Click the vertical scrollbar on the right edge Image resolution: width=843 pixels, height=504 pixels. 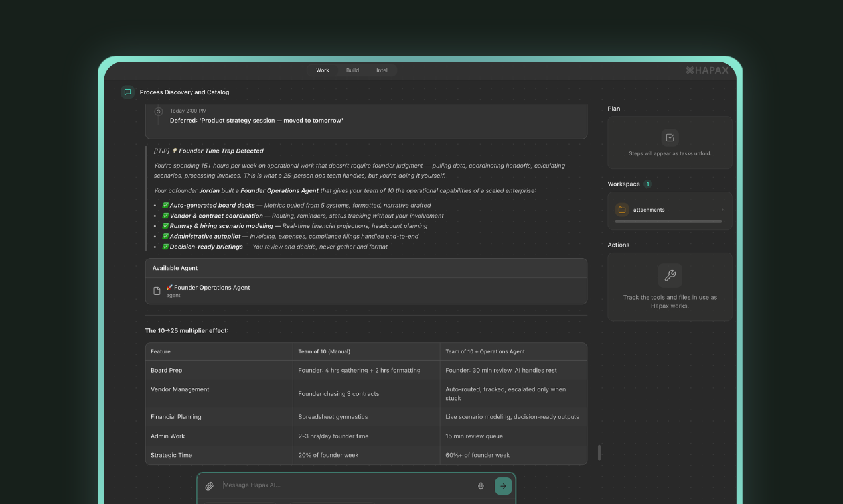599,452
